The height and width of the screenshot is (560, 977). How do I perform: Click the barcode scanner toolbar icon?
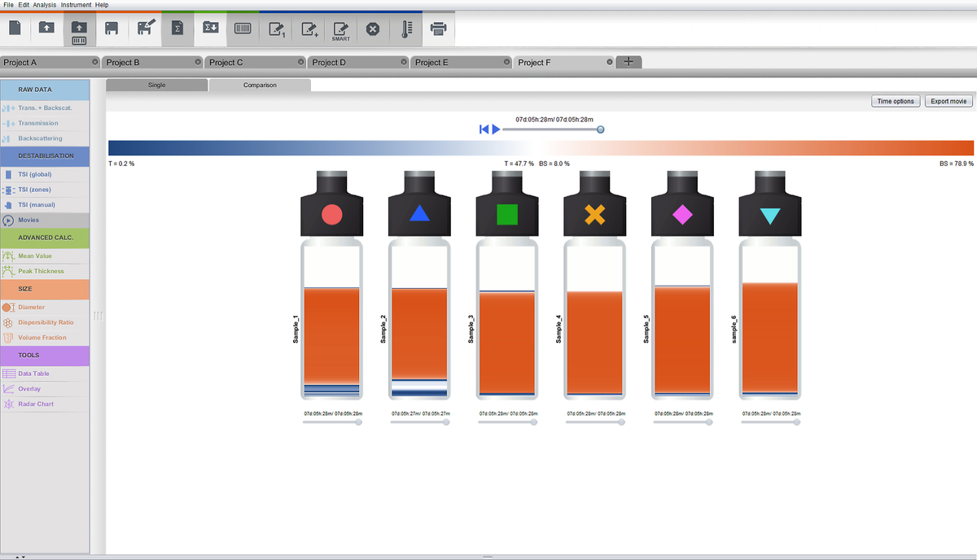[x=243, y=29]
